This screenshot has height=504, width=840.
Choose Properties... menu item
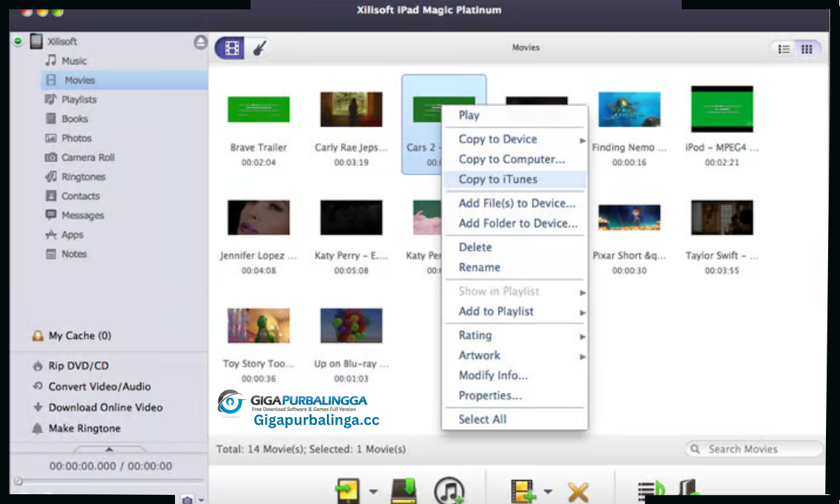[x=514, y=395]
